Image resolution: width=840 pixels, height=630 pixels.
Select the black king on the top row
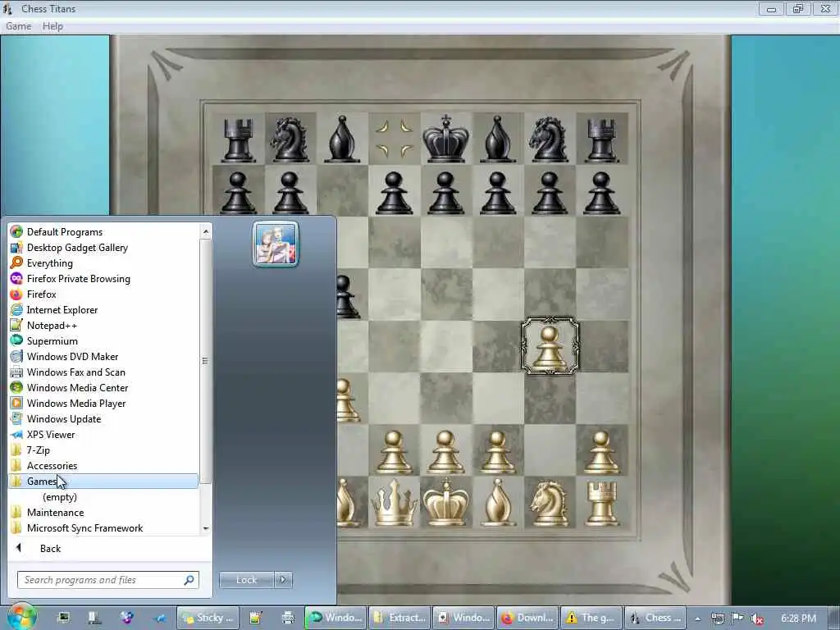(445, 138)
